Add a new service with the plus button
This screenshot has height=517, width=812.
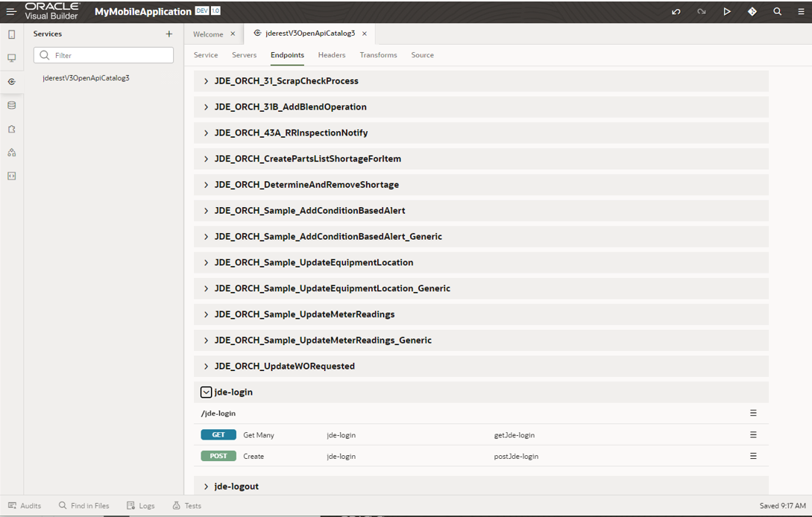click(169, 34)
